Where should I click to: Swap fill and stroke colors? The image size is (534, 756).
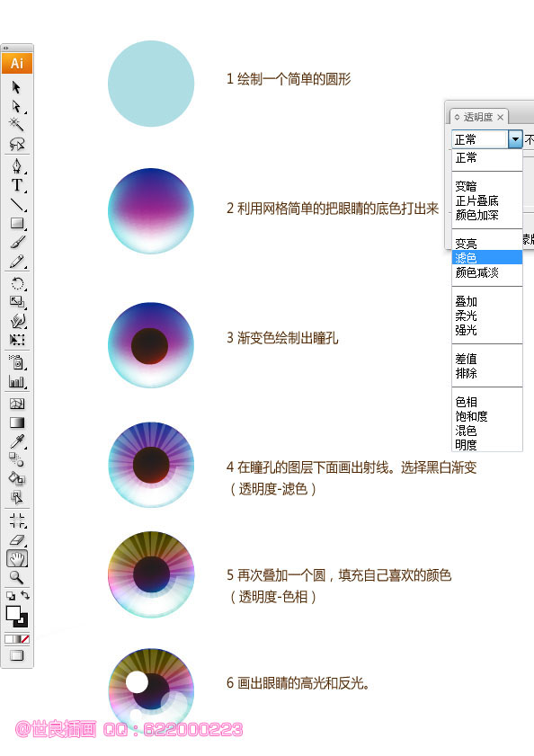(x=25, y=596)
